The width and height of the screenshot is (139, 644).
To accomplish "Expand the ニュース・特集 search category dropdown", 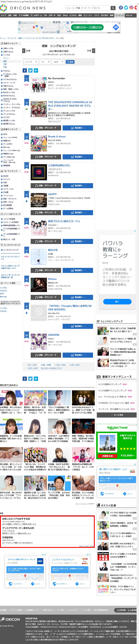I will click(x=74, y=8).
